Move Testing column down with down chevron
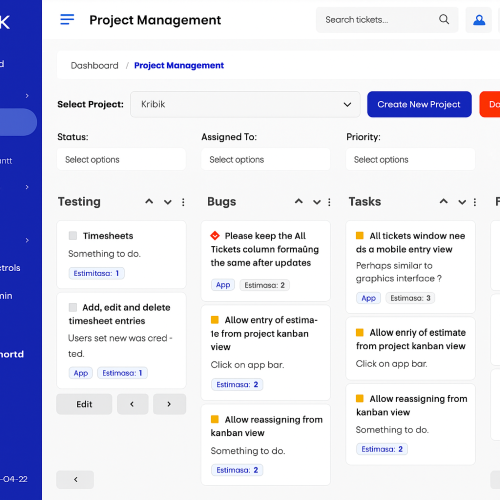Screen dimensions: 500x500 (168, 202)
